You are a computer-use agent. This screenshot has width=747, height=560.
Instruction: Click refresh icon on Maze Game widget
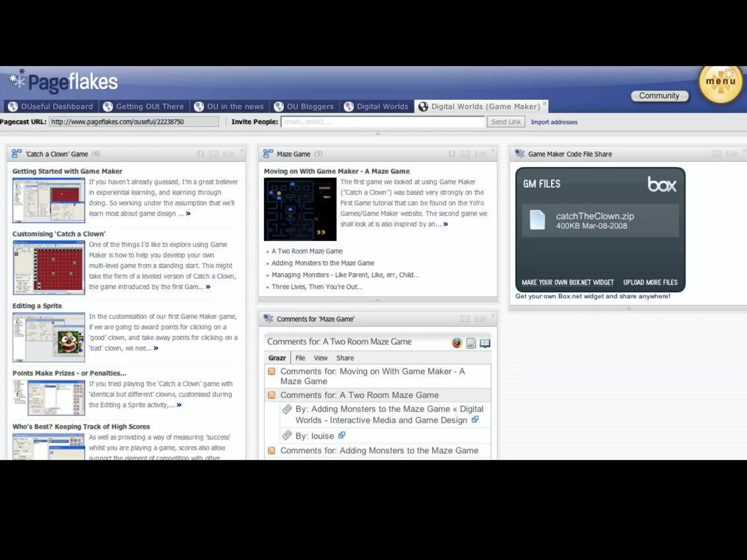[452, 154]
